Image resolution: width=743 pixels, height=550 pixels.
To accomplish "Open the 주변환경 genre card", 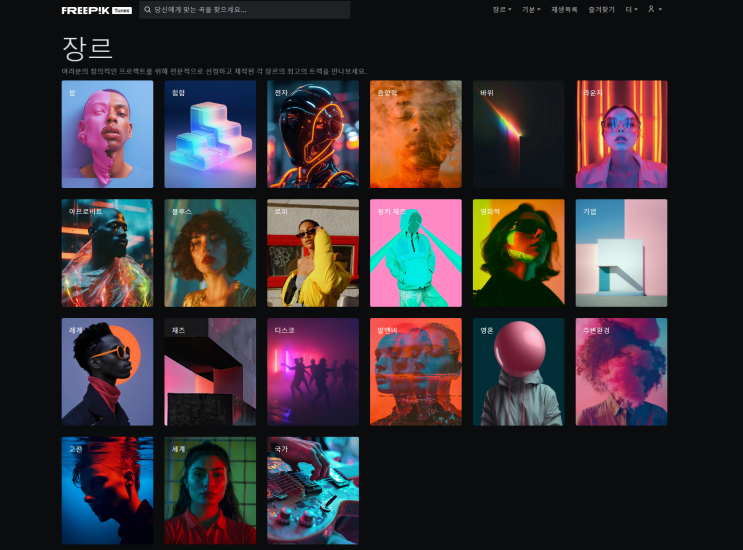I will (622, 372).
